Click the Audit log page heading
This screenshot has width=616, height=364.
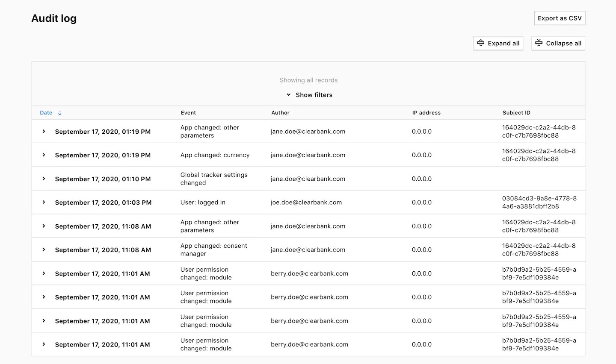click(54, 18)
